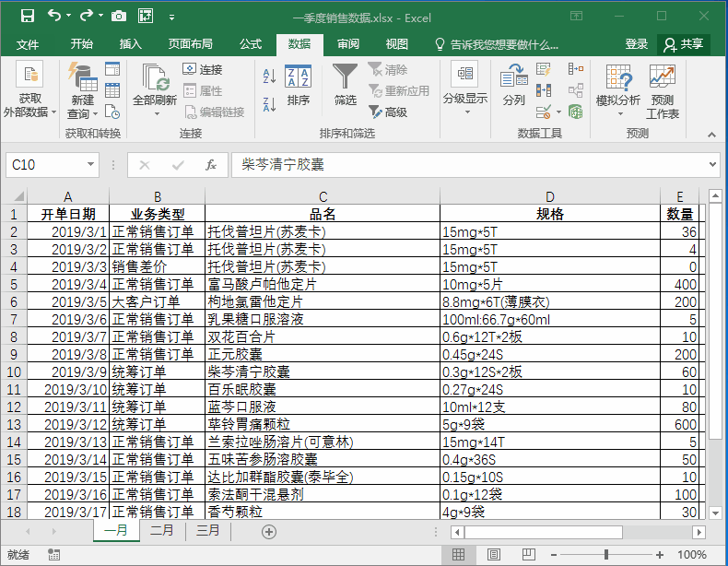Click the 告诉我您想要做什么 search box
The height and width of the screenshot is (566, 728).
497,44
